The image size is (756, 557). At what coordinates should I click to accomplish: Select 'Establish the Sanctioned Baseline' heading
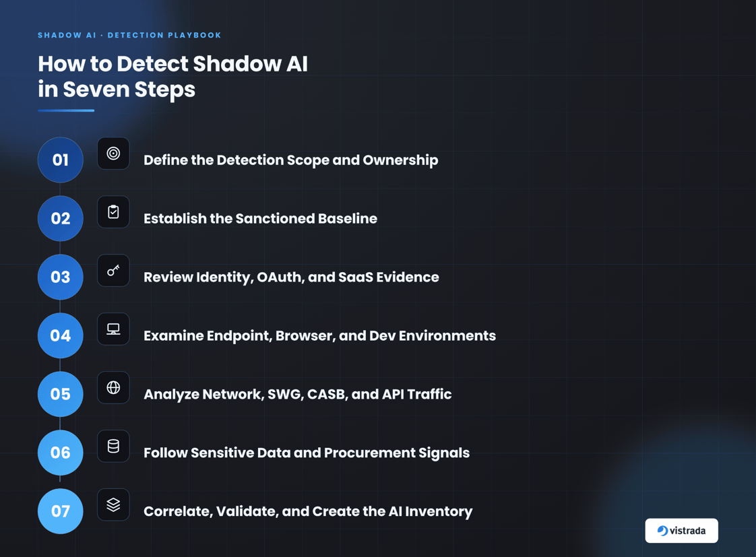[x=260, y=218]
